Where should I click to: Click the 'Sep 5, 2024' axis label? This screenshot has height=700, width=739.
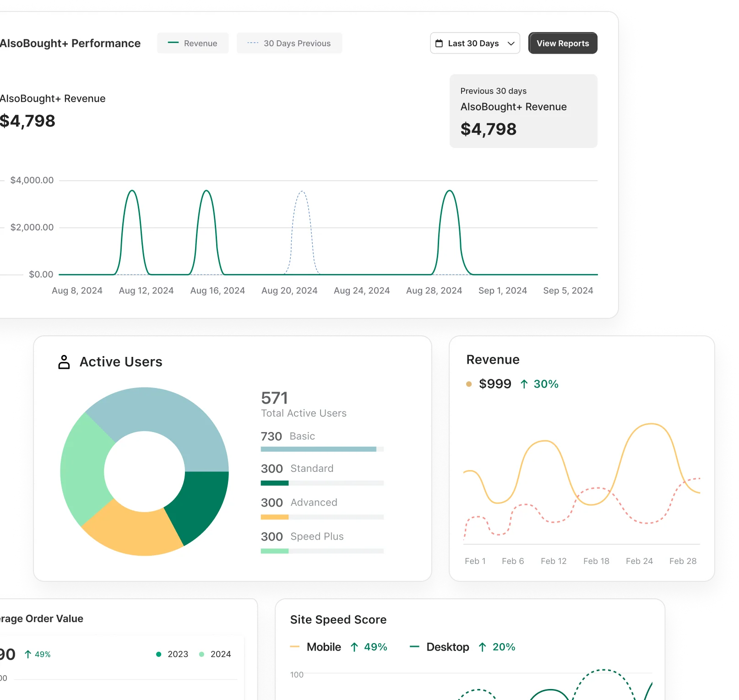pos(568,290)
